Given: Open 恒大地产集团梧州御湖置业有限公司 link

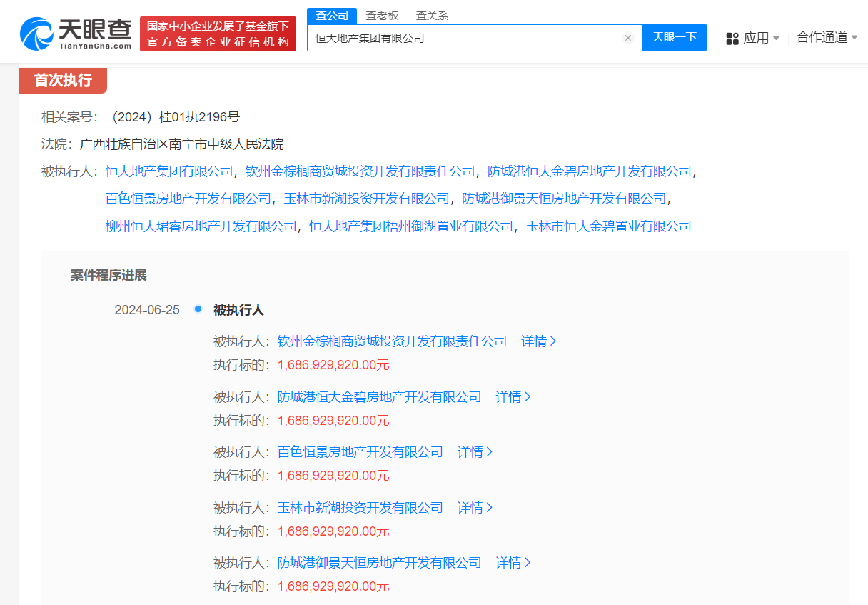Looking at the screenshot, I should (x=411, y=226).
